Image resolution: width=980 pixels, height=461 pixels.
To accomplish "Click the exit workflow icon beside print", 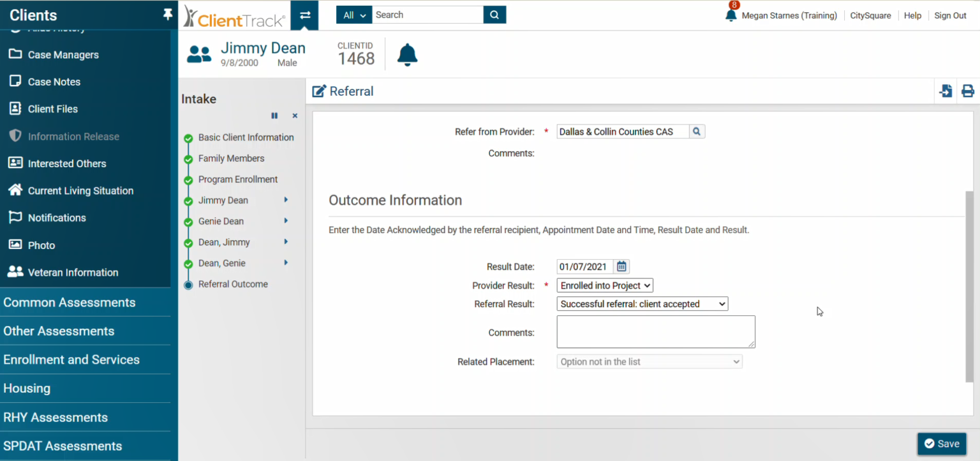I will 945,91.
